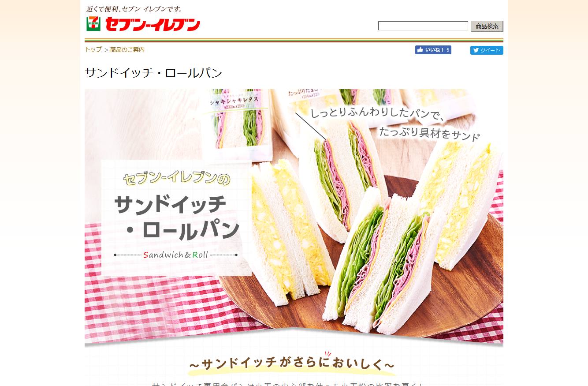The width and height of the screenshot is (588, 386).
Task: Click the 商品検索 search button
Action: (x=487, y=26)
